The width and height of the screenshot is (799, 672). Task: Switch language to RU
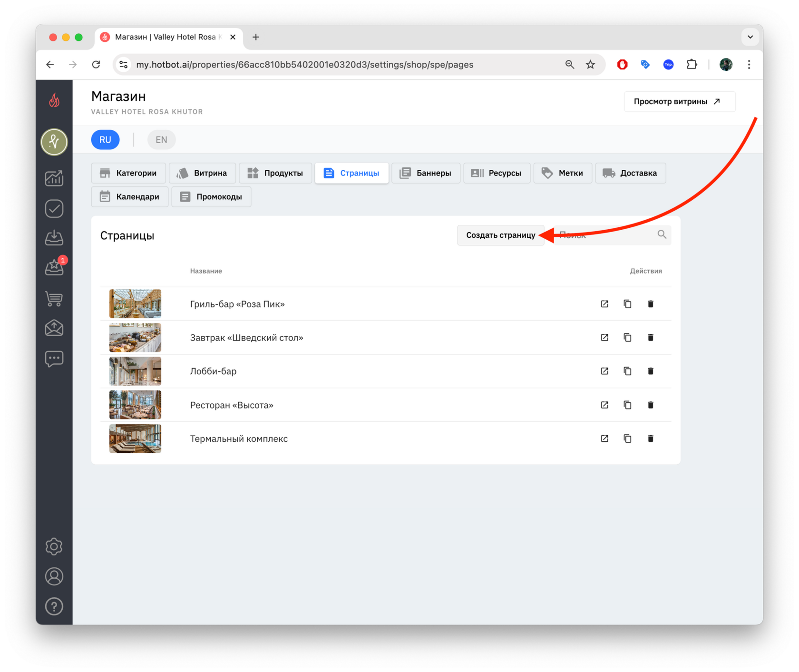(x=105, y=140)
